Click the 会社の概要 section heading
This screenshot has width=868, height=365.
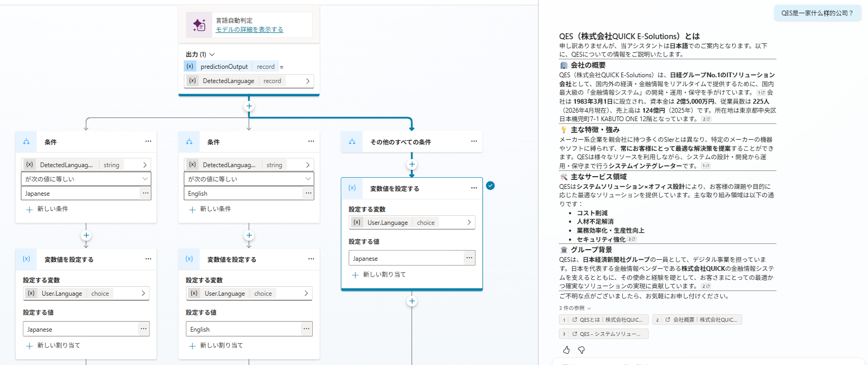click(x=588, y=65)
